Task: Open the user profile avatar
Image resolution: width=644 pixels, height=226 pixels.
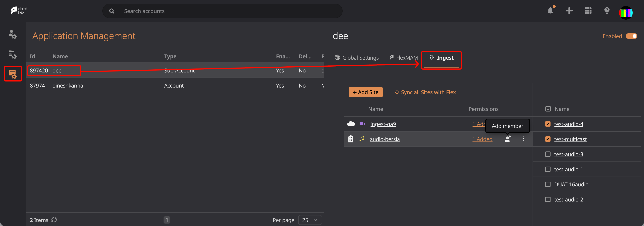Action: click(625, 12)
